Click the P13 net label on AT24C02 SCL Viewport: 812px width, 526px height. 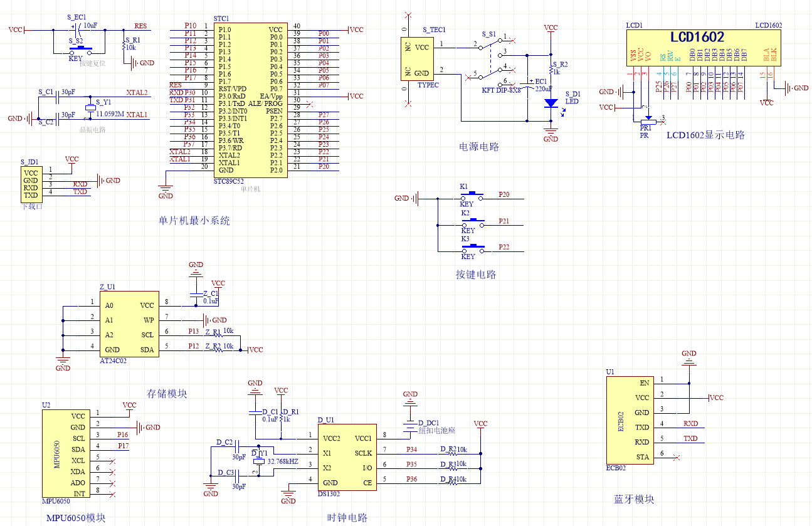click(194, 331)
